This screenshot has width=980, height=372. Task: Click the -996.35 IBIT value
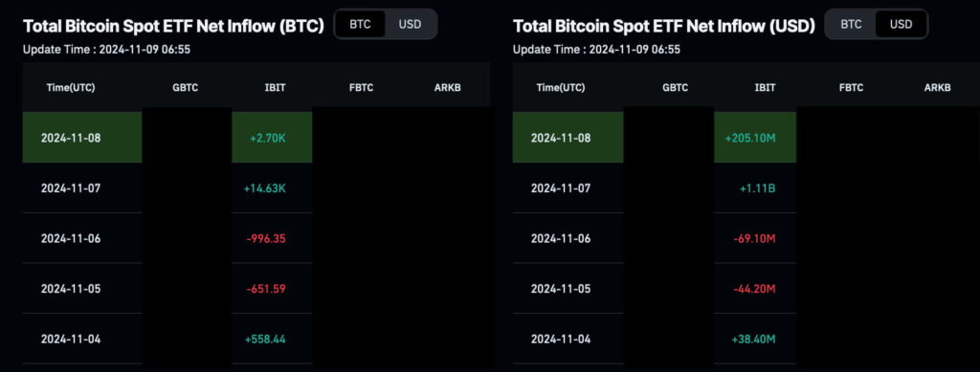point(266,238)
